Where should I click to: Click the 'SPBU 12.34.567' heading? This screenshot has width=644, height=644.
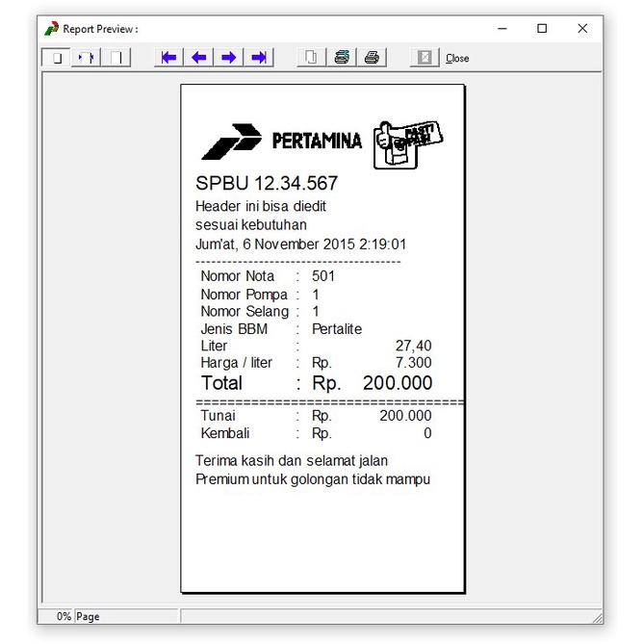click(267, 183)
